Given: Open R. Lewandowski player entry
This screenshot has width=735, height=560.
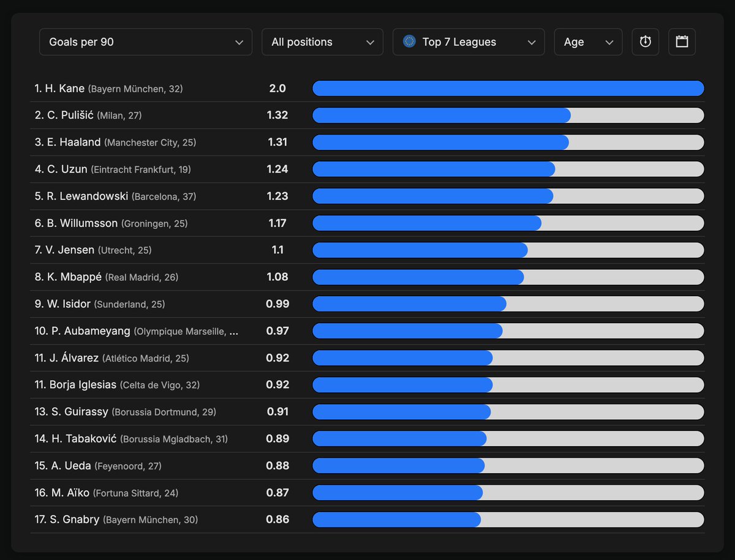Looking at the screenshot, I should click(116, 196).
